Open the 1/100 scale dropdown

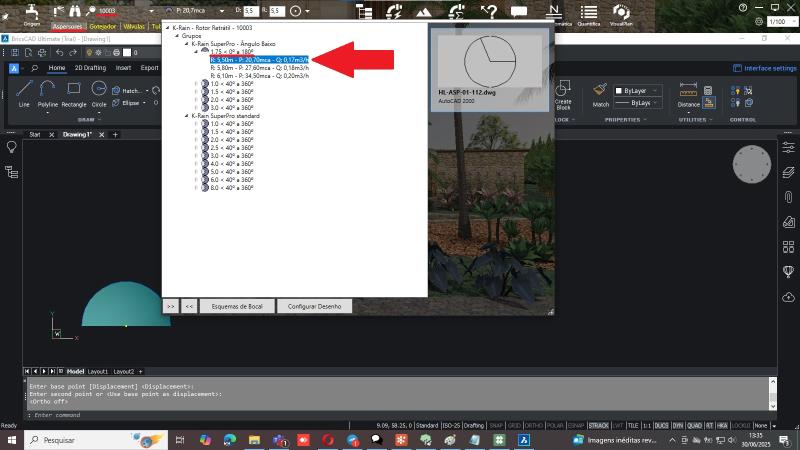click(776, 21)
